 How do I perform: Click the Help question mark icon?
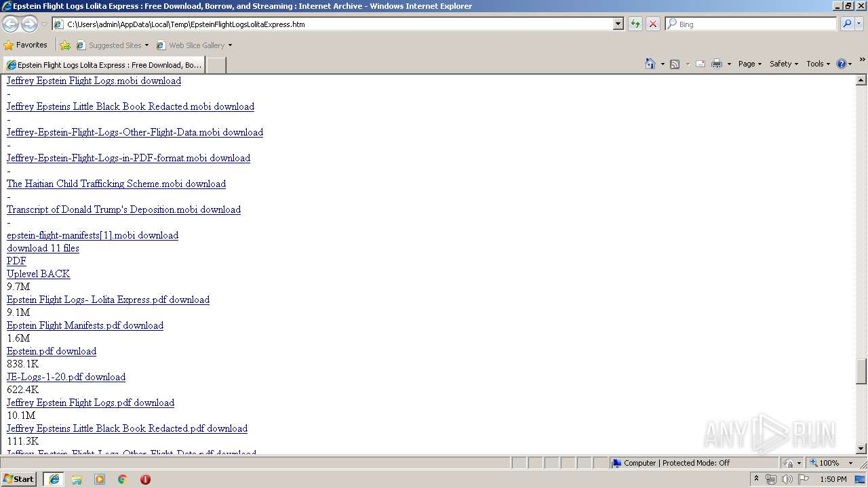(x=842, y=64)
